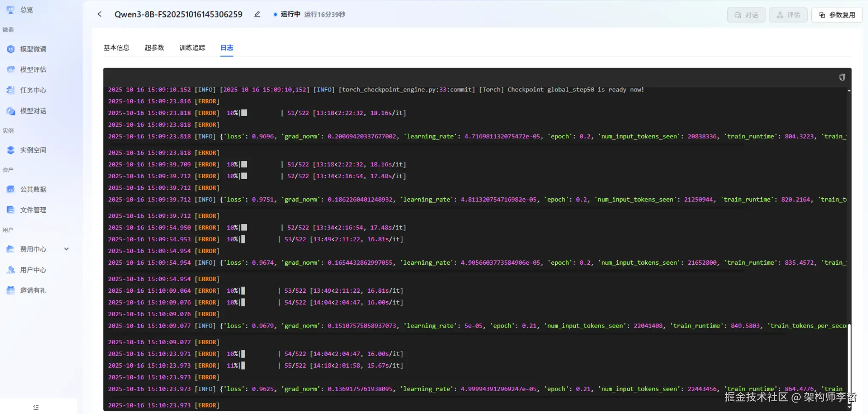
Task: Click the pencil icon to rename the job
Action: 257,14
